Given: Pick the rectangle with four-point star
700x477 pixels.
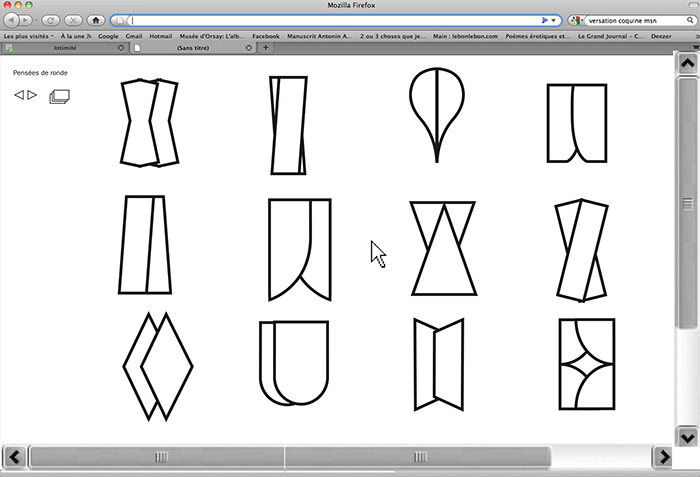Looking at the screenshot, I should [x=587, y=365].
